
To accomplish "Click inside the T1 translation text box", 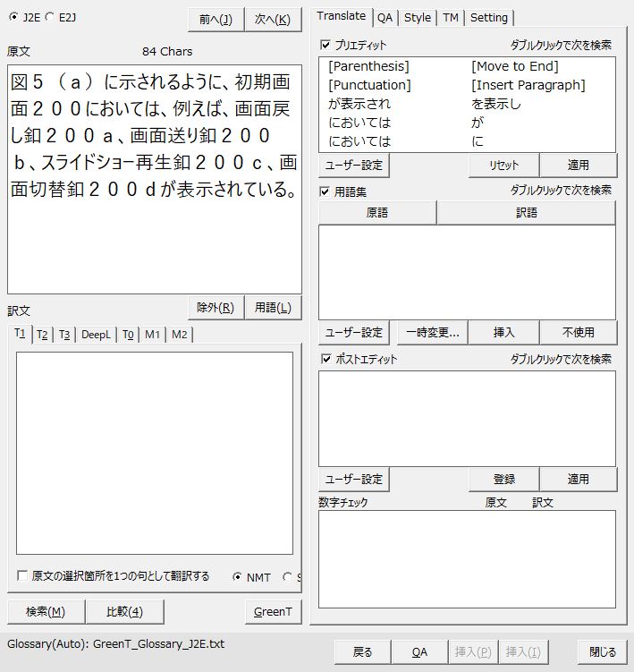I will (x=155, y=452).
